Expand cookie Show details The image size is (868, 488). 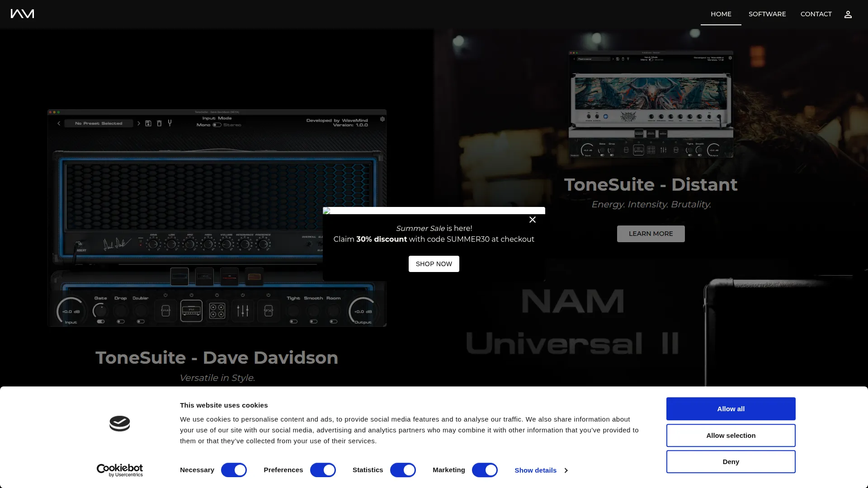coord(541,470)
